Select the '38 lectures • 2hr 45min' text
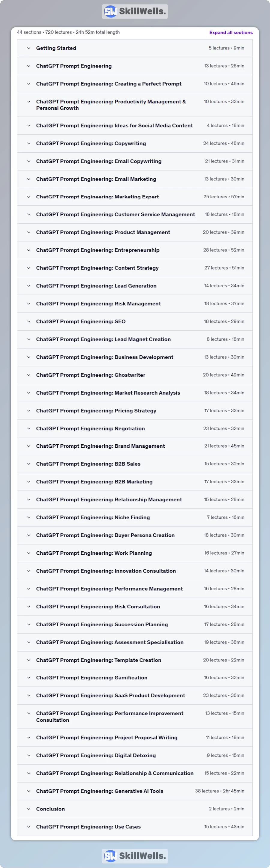 (220, 791)
